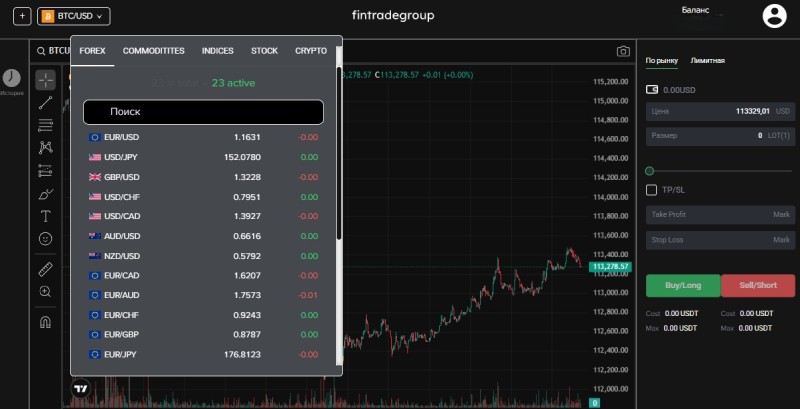Click the Stop Loss input field

tap(720, 240)
